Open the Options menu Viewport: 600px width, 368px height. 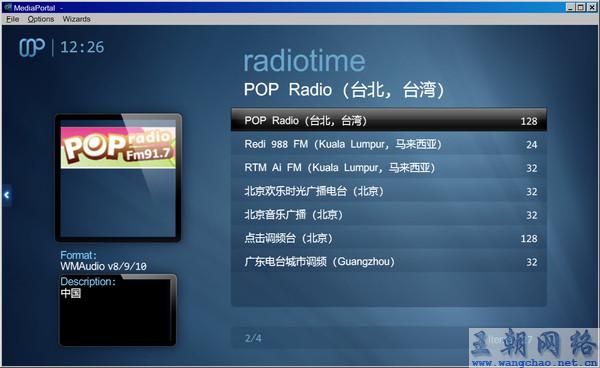[41, 19]
